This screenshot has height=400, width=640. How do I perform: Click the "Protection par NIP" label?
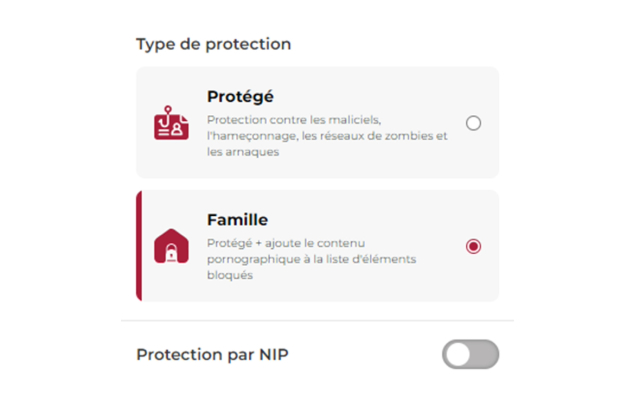[x=212, y=354]
